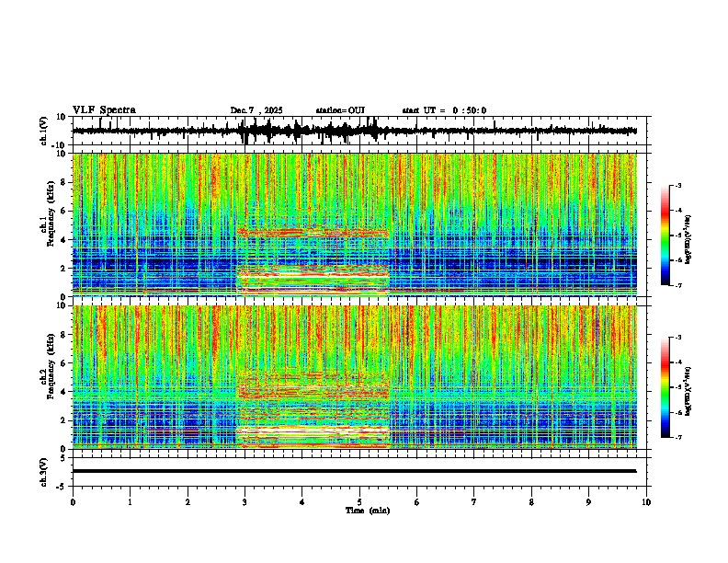Click the 'ch.3(V)' axis label
Viewport: 728px width, 563px height.
[x=44, y=472]
